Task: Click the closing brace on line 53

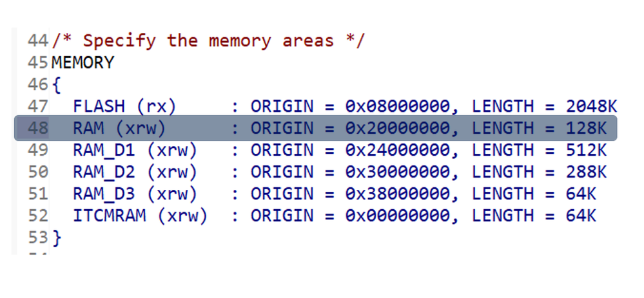Action: pos(57,237)
